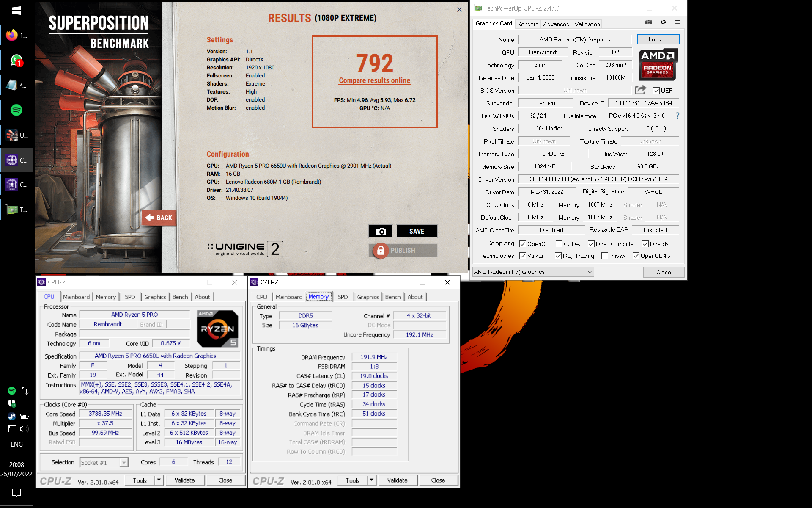
Task: Expand the Tools dropdown arrow in right CPU-Z
Action: pyautogui.click(x=372, y=480)
